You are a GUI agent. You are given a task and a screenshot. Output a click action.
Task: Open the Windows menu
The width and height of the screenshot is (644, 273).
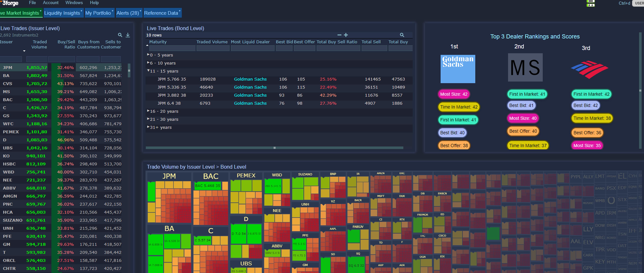click(x=74, y=3)
